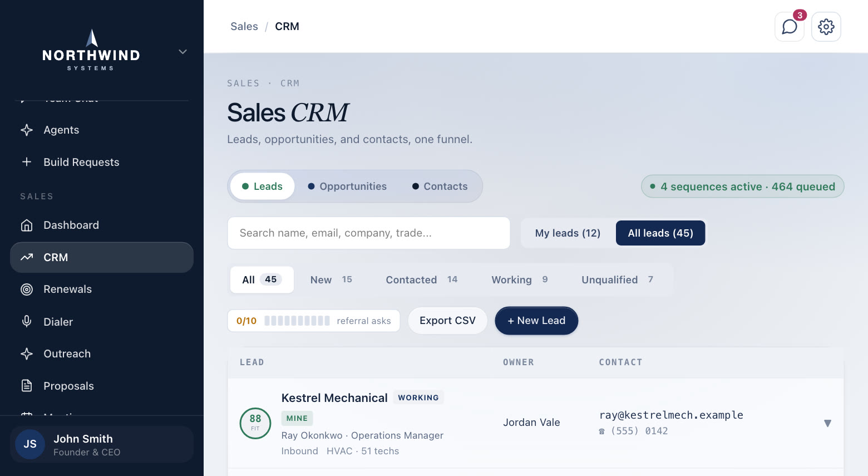This screenshot has height=476, width=868.
Task: Click Ray Okonkwo · Operations Manager text
Action: coord(362,435)
